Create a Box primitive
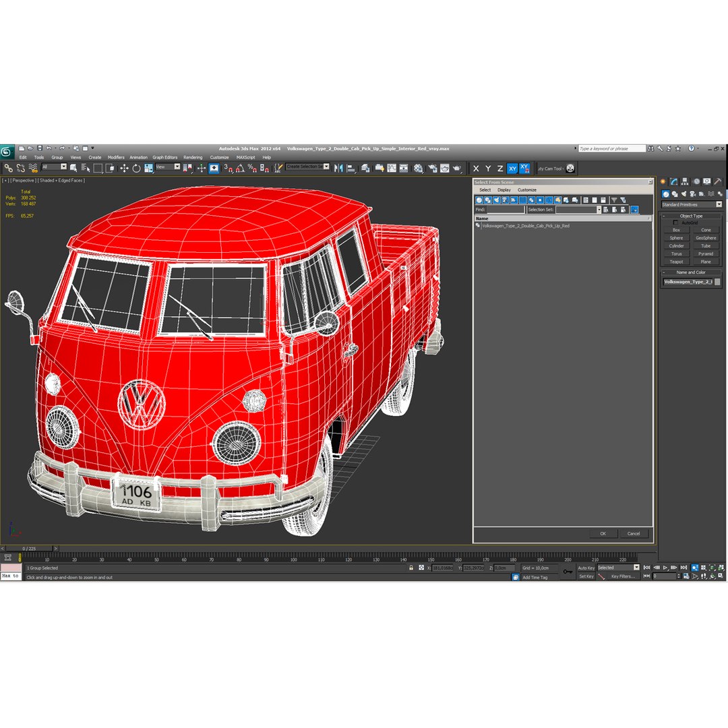Viewport: 728px width, 728px height. coord(677,231)
